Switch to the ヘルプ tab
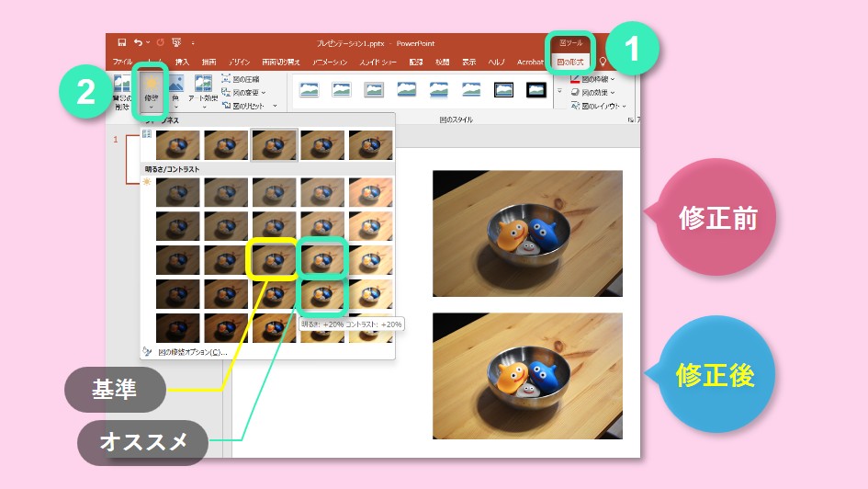The height and width of the screenshot is (489, 868). pos(497,62)
